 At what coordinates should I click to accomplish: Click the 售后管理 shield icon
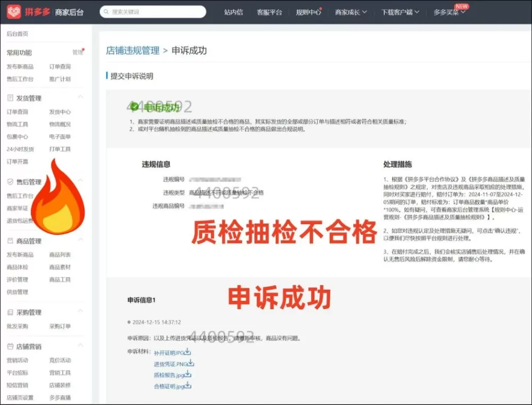coord(10,182)
